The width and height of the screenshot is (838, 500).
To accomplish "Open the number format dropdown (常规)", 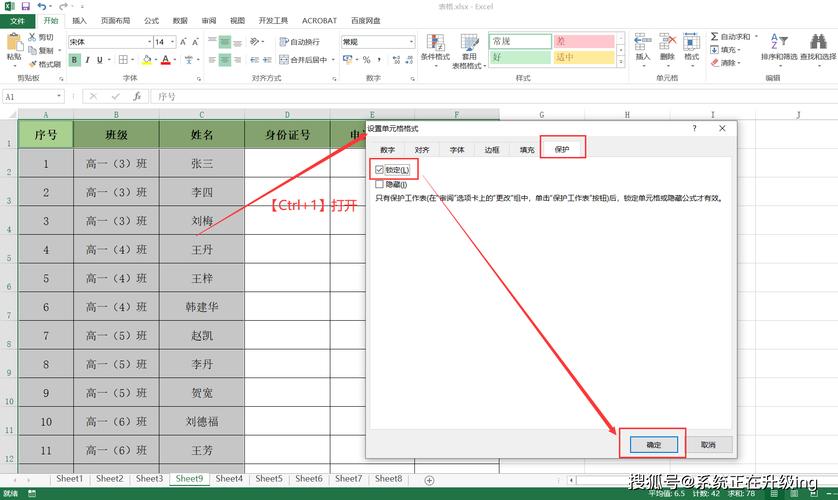I will tap(414, 42).
